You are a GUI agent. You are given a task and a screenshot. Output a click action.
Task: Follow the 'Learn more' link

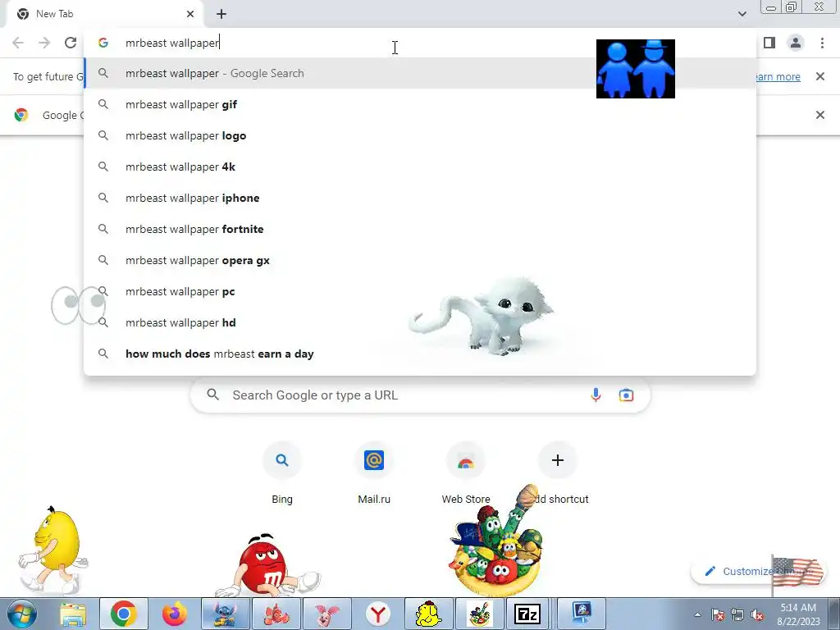coord(778,76)
